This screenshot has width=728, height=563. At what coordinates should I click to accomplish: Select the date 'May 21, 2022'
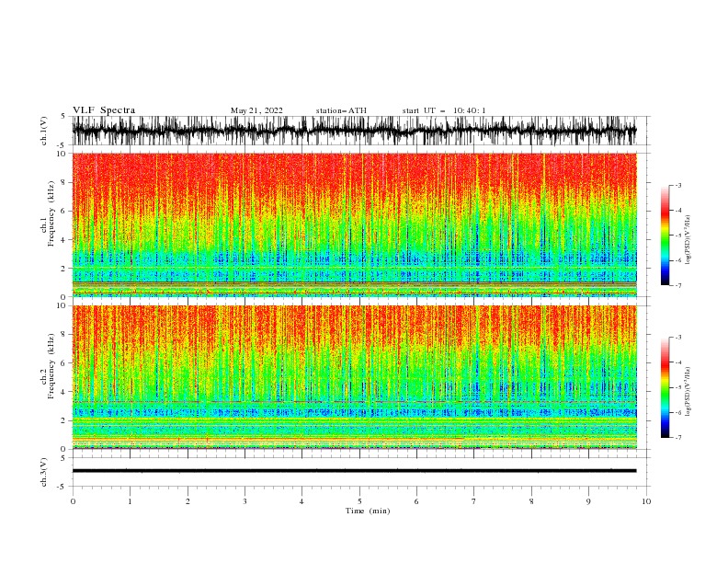click(256, 110)
